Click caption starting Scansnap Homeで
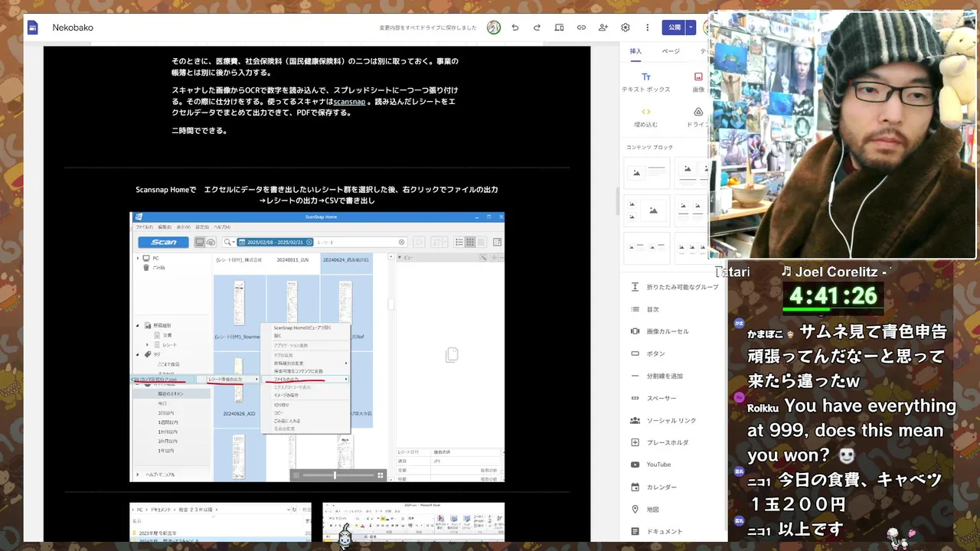The height and width of the screenshot is (551, 980). click(x=317, y=195)
